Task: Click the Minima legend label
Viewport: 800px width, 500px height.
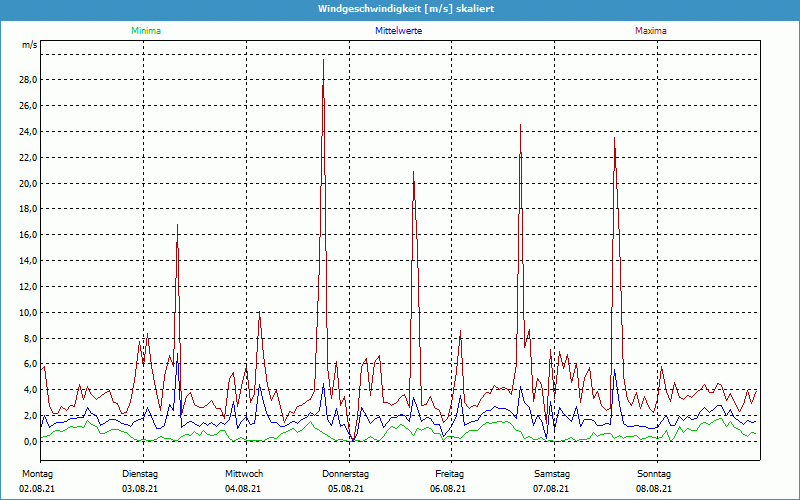Action: [x=146, y=31]
